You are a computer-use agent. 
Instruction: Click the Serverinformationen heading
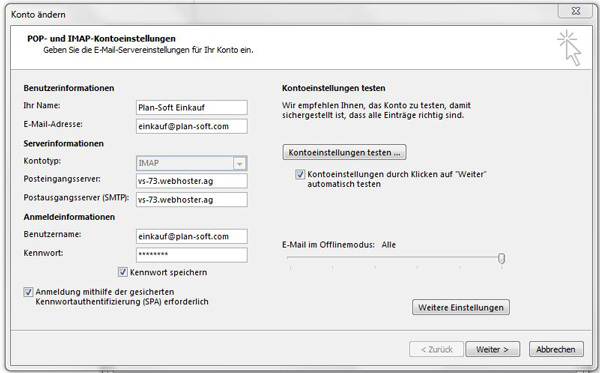[64, 143]
